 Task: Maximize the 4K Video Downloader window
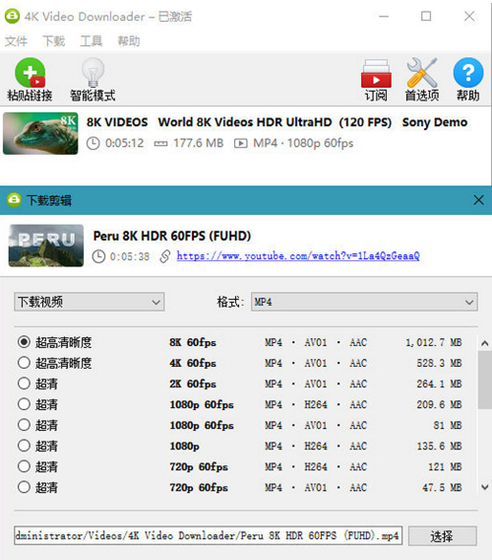426,16
